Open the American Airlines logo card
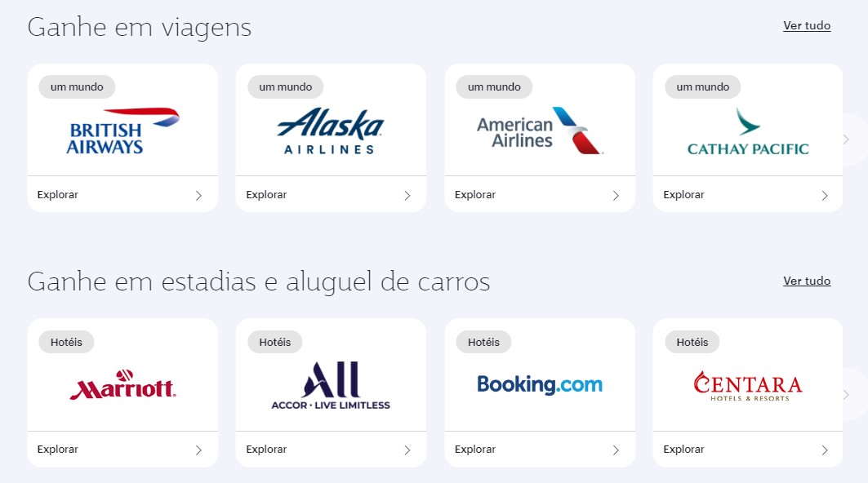This screenshot has width=868, height=483. (x=539, y=131)
